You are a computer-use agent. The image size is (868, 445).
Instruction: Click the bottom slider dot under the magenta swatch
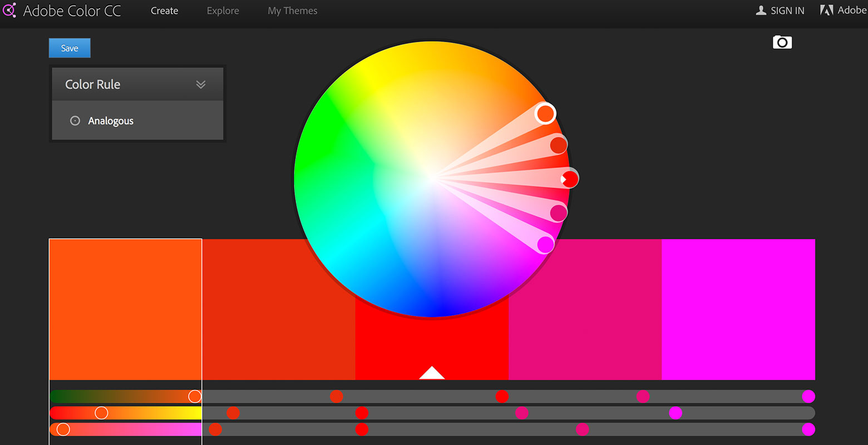[x=808, y=429]
